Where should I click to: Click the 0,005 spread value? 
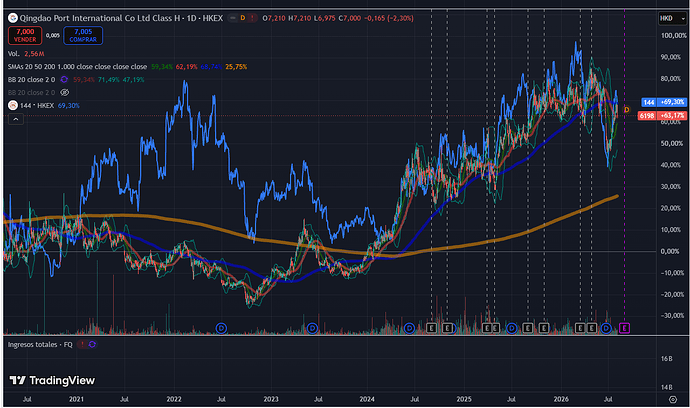[x=53, y=35]
